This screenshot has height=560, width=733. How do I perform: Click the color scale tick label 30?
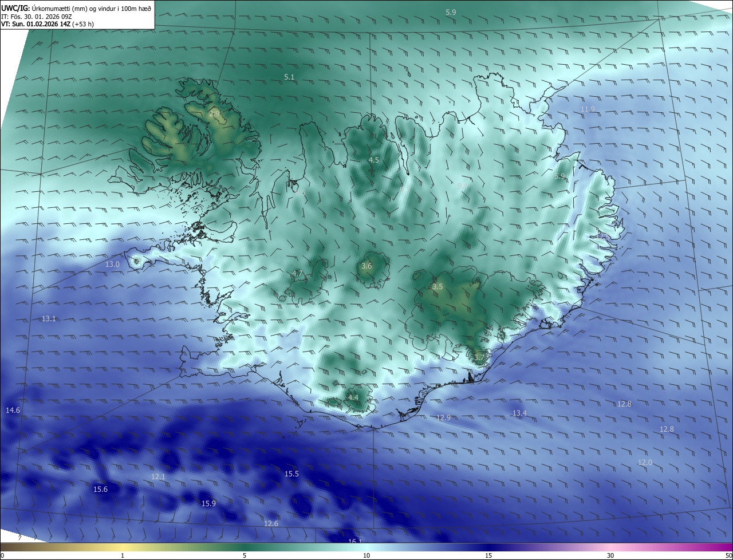coord(610,555)
